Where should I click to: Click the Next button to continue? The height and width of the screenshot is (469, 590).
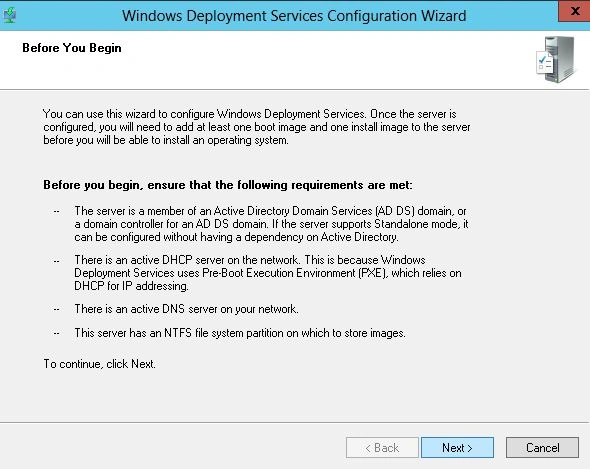click(457, 448)
